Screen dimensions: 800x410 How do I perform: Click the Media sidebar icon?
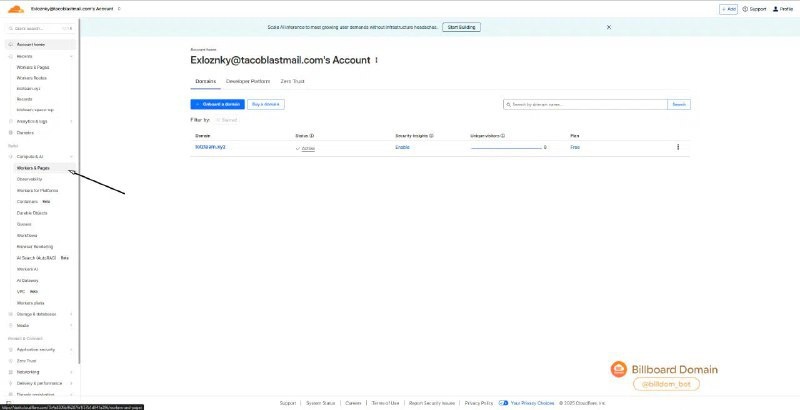(11, 325)
